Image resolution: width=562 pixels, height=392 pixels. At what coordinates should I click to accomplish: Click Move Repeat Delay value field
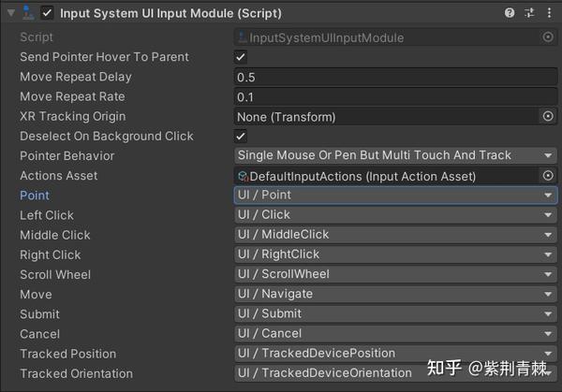tap(395, 77)
